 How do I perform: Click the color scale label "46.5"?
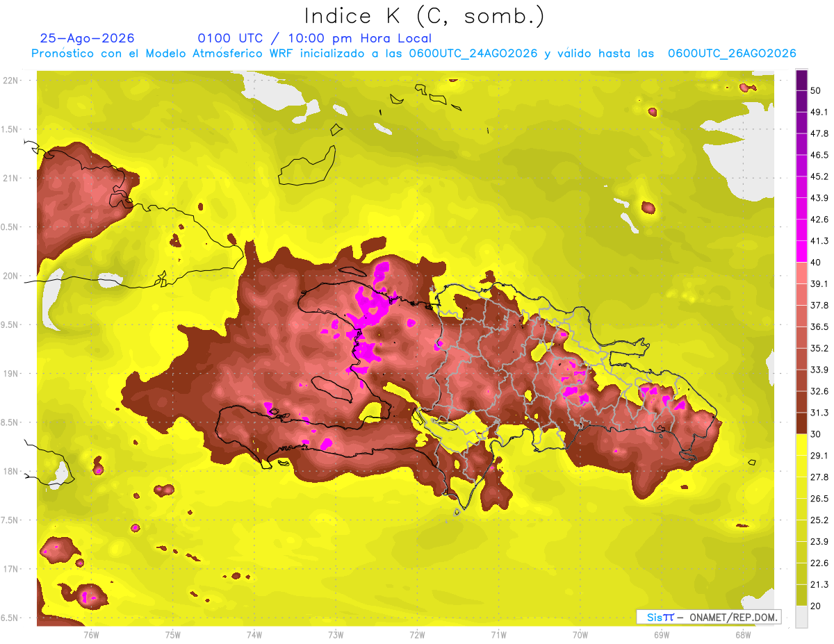tap(819, 155)
